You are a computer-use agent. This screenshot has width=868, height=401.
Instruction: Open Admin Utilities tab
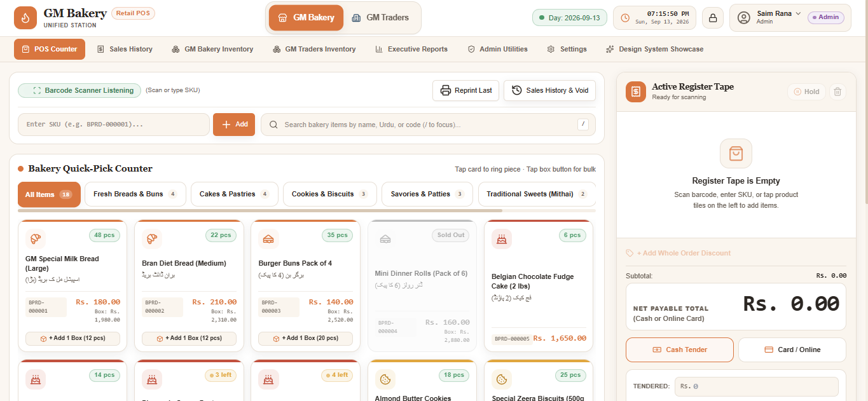point(497,49)
